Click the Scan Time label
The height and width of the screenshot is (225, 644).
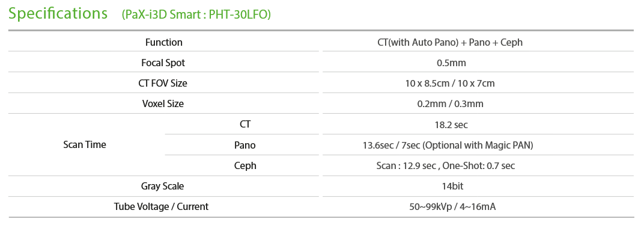(85, 145)
